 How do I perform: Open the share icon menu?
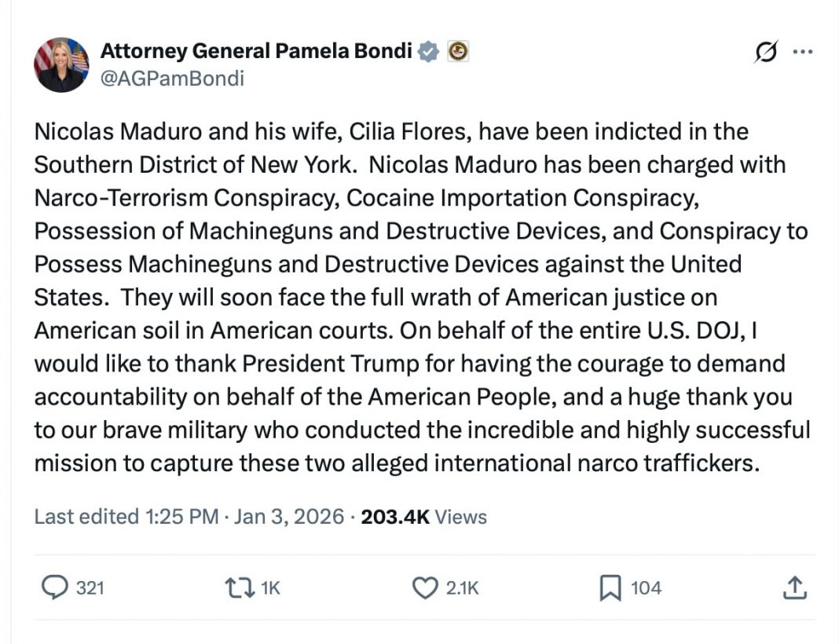[x=794, y=587]
